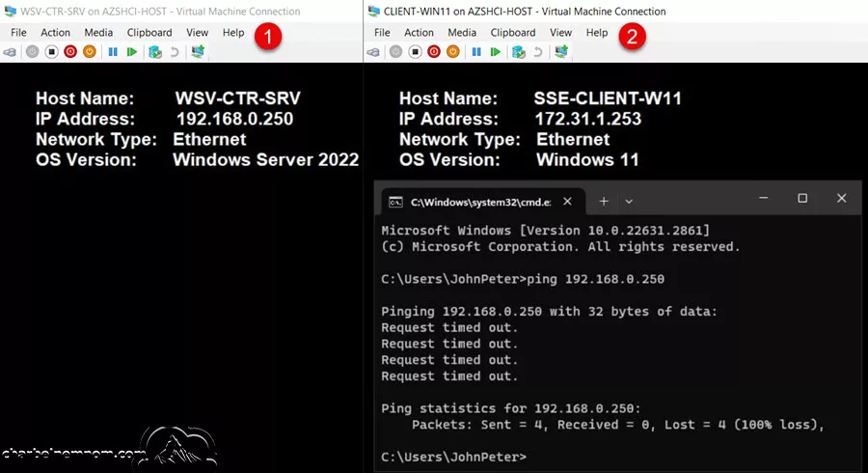The image size is (868, 473).
Task: Save WSV-CTR-SRV state with orange icon
Action: [89, 52]
